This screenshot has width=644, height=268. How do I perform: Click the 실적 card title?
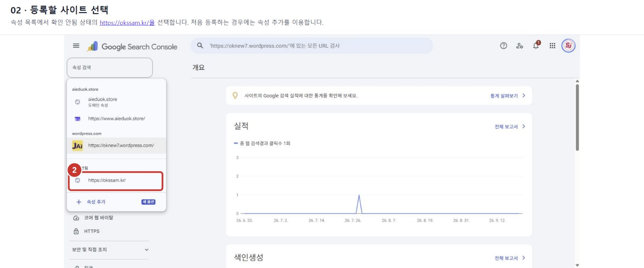coord(241,126)
